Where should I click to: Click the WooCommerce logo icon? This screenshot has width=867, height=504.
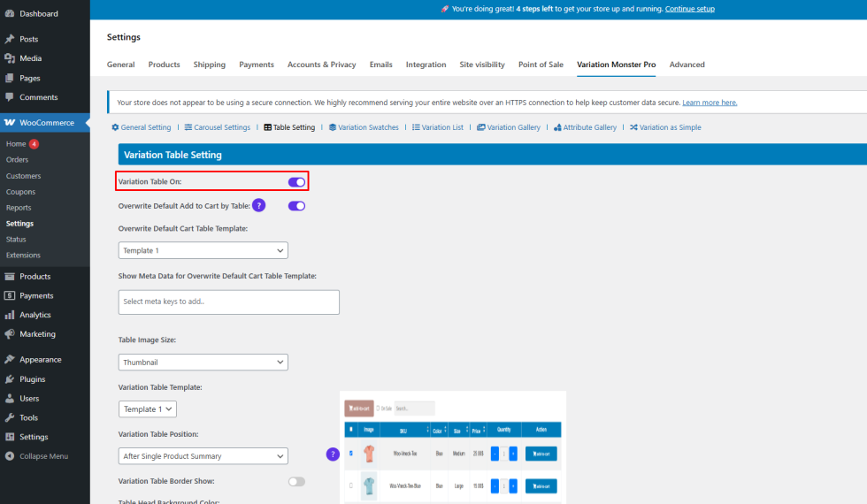(x=10, y=122)
